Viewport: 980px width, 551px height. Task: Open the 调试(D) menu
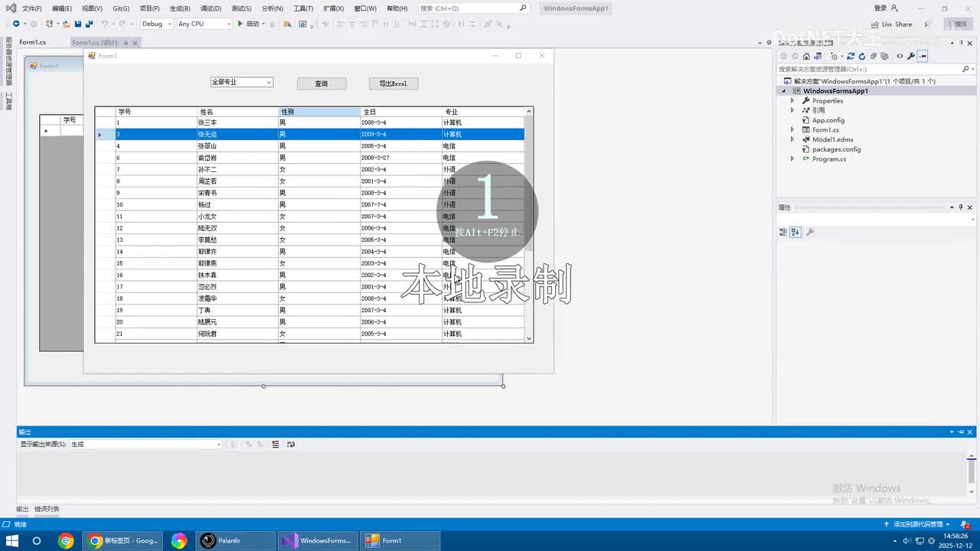click(211, 8)
